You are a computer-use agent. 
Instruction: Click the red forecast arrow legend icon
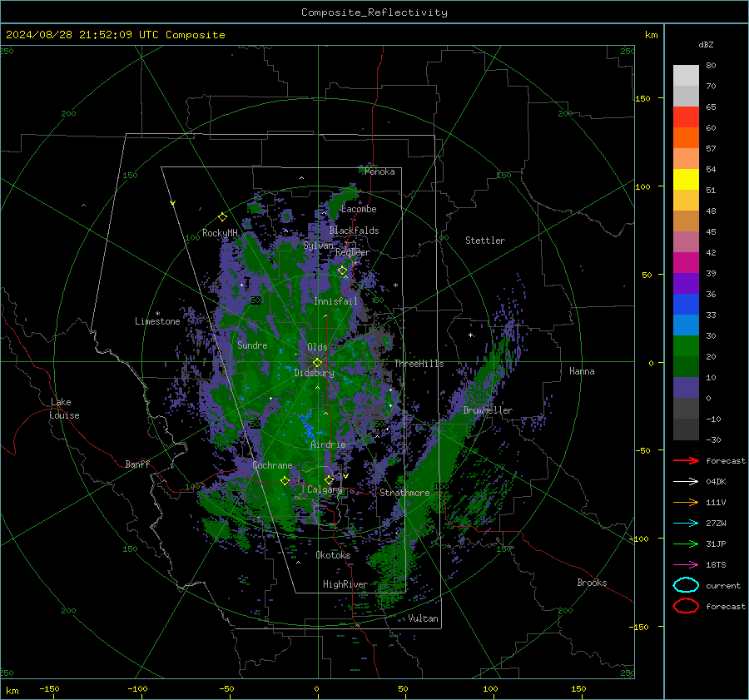(x=686, y=460)
